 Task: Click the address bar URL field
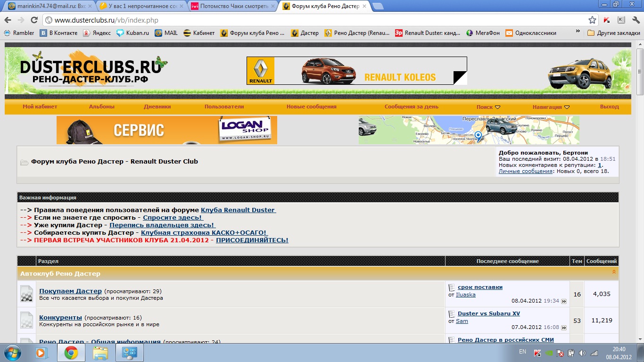pyautogui.click(x=321, y=20)
